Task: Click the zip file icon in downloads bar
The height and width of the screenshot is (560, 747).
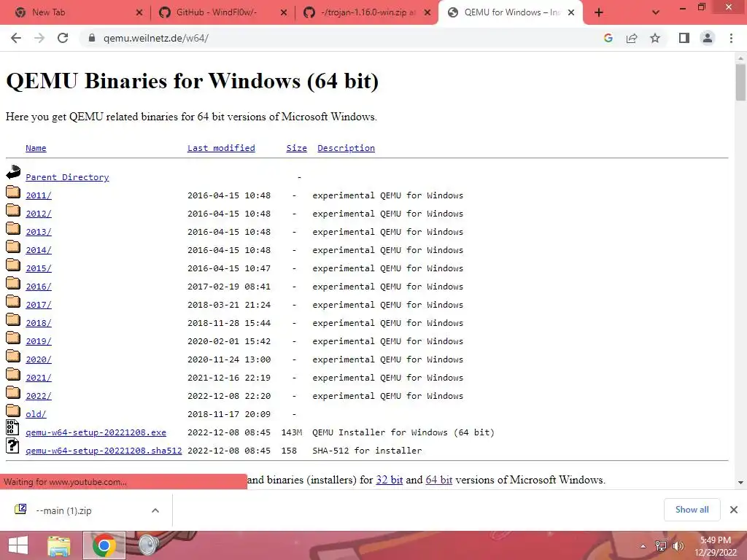Action: click(x=20, y=510)
